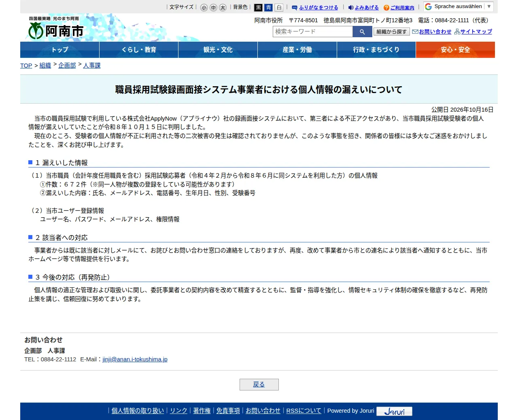Switch background color to black (黒)
This screenshot has height=420, width=518.
click(x=258, y=8)
